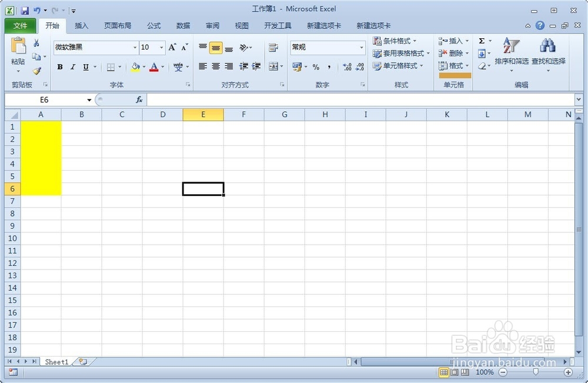Viewport: 588px width, 383px height.
Task: Switch to 公式 Formulas tab
Action: 153,25
